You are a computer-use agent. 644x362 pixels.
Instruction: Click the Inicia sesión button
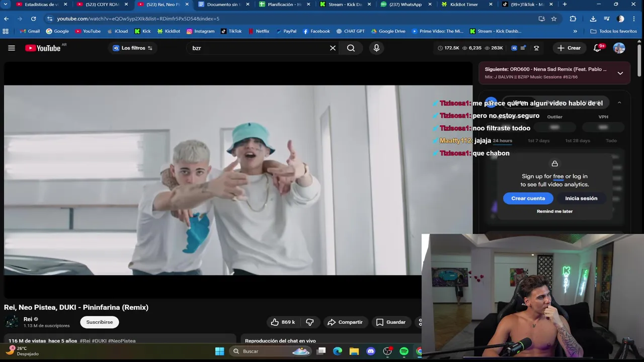tap(581, 198)
